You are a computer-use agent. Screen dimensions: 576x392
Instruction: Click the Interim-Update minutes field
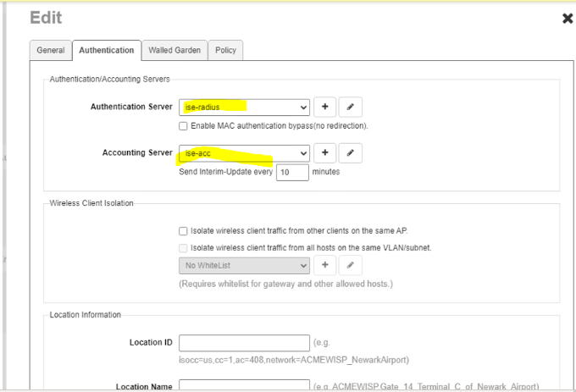(292, 172)
